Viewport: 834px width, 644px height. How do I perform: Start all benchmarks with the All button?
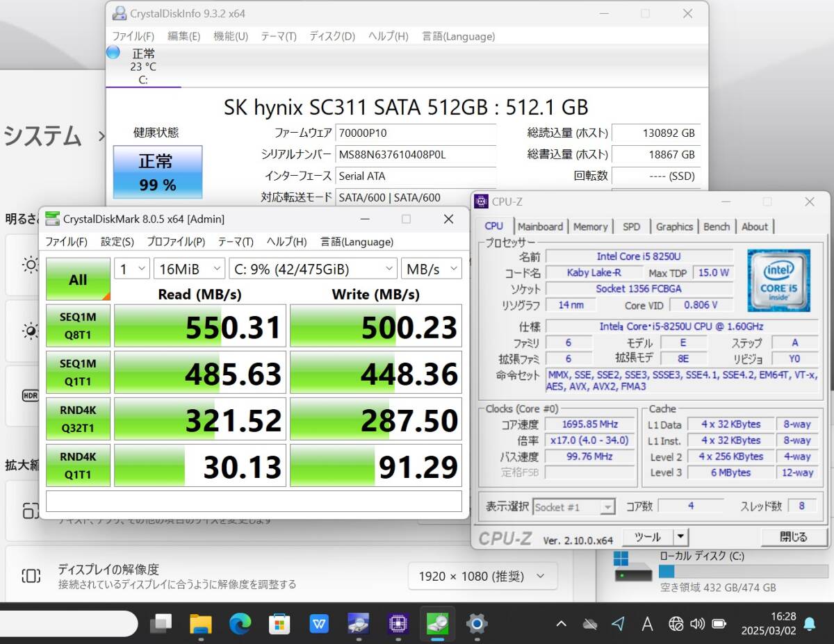(78, 279)
